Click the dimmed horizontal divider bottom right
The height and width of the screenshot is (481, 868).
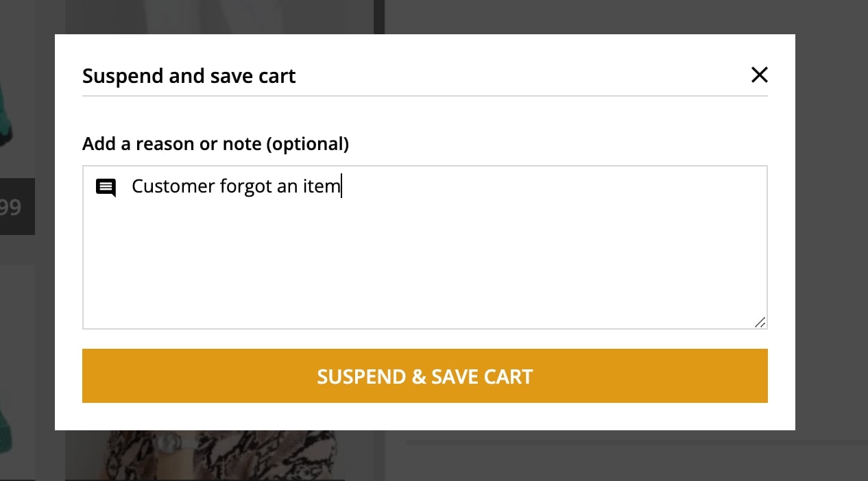tap(637, 443)
